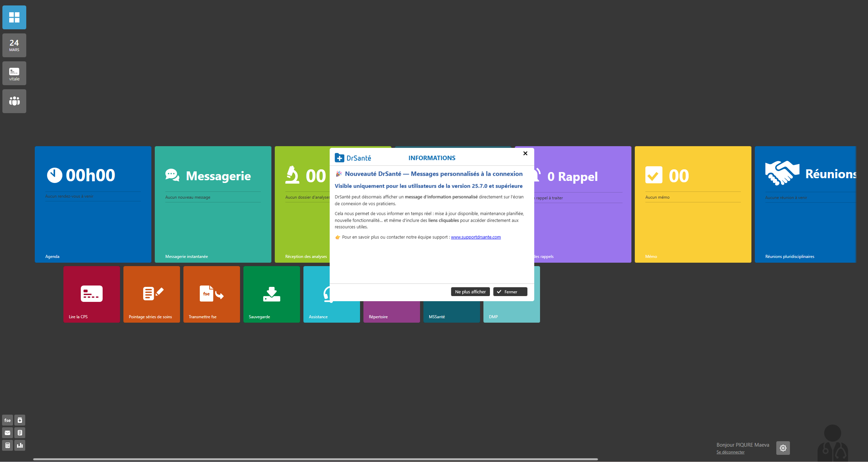This screenshot has width=868, height=462.
Task: Open the Lire la CPS tile
Action: coord(91,294)
